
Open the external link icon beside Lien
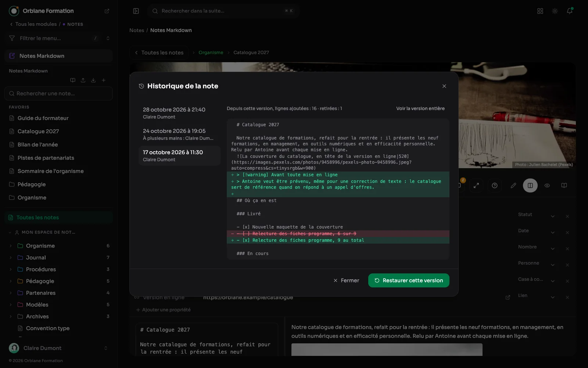pos(508,297)
